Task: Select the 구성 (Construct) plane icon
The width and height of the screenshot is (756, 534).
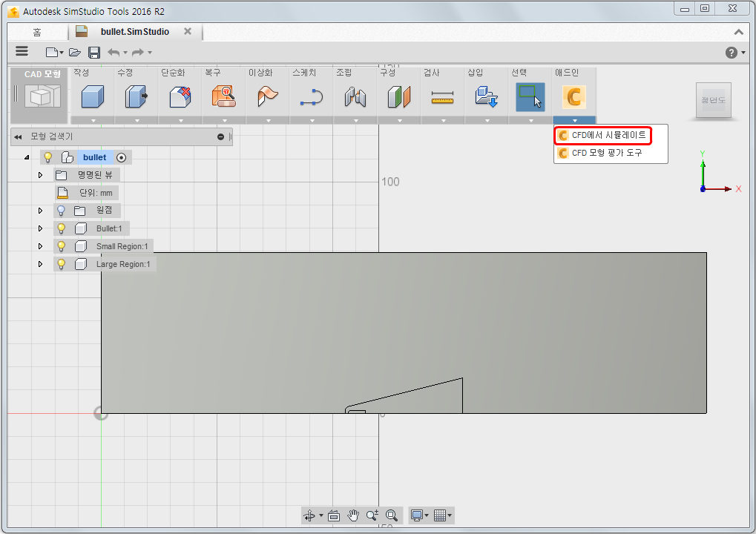Action: (399, 97)
